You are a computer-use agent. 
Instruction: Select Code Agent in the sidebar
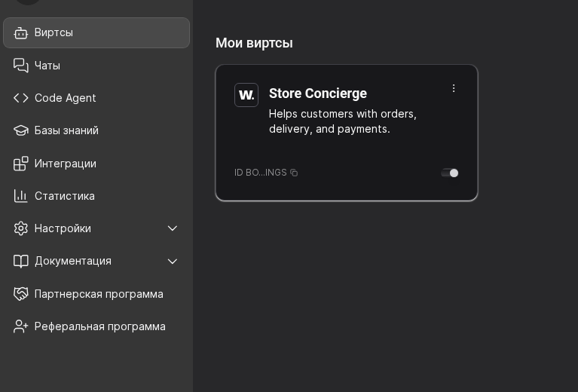tap(96, 98)
